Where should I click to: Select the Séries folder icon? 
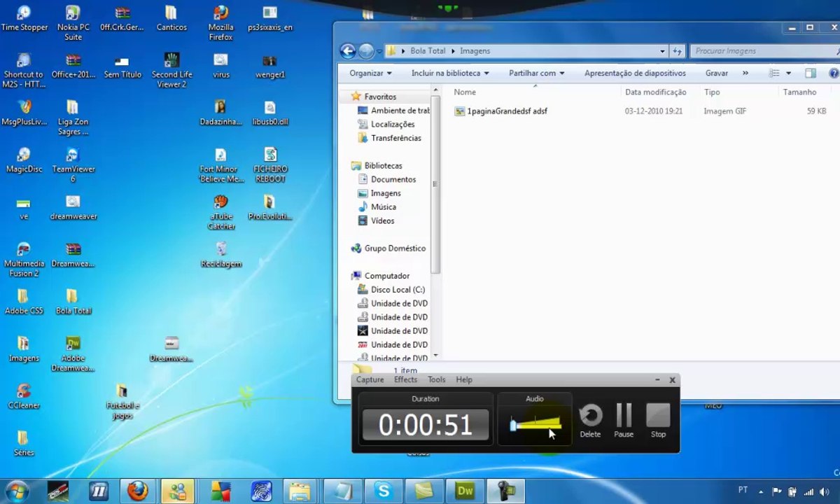(x=24, y=443)
